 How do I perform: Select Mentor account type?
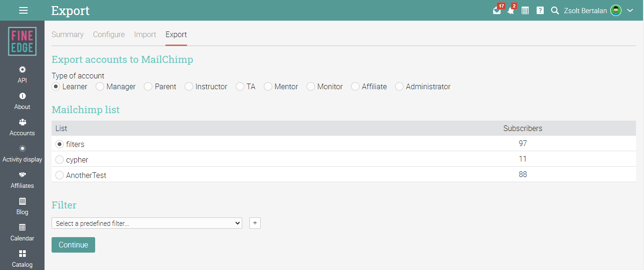click(268, 86)
